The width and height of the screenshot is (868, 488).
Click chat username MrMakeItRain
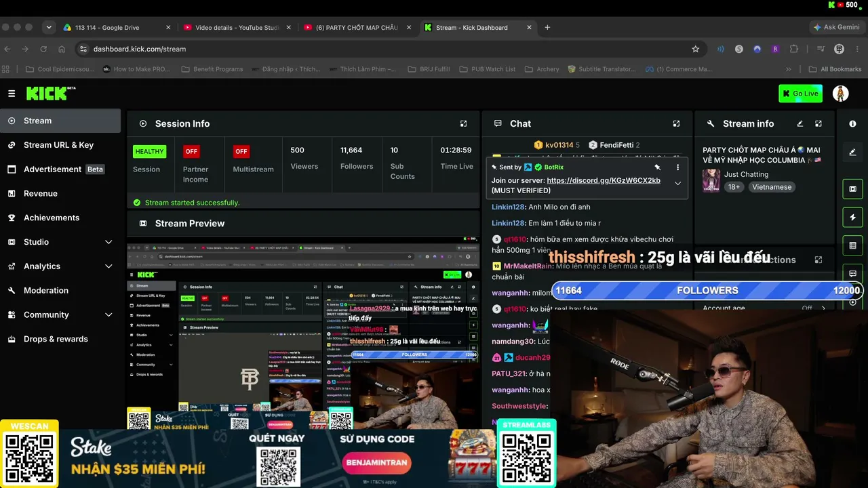click(x=528, y=266)
